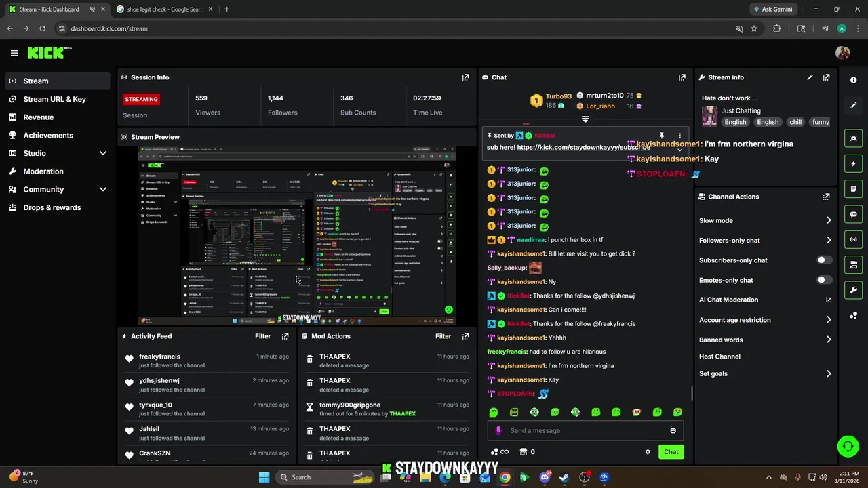Pop out the Activity Feed panel
Image resolution: width=868 pixels, height=488 pixels.
pos(285,336)
